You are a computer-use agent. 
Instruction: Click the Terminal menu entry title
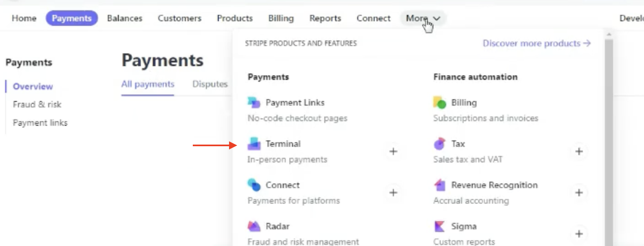tap(283, 144)
